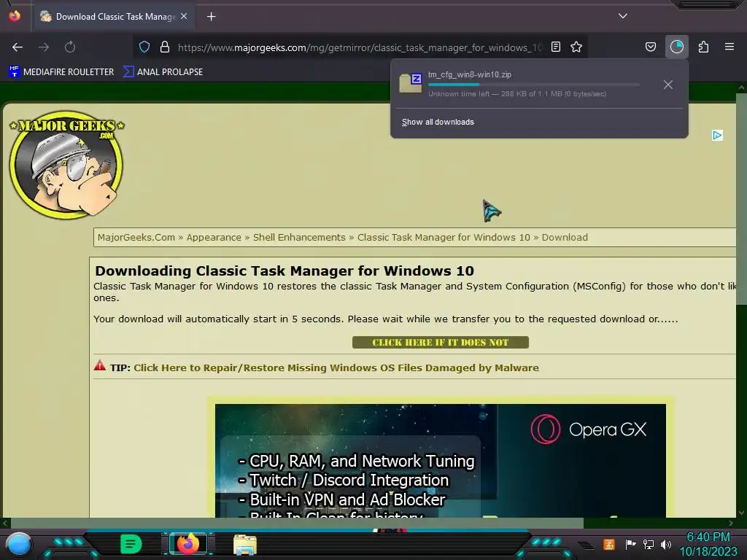Show all downloads
Viewport: 747px width, 560px height.
(x=438, y=122)
